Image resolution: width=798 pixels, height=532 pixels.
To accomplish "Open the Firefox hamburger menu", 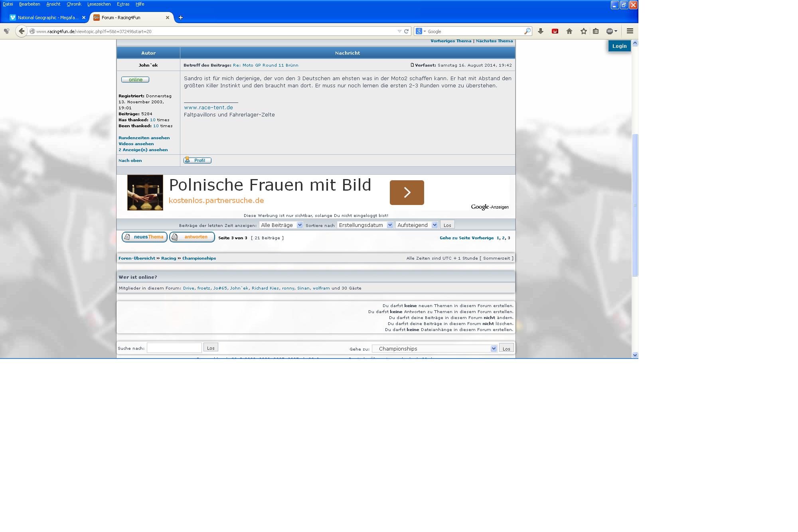I will pos(630,31).
